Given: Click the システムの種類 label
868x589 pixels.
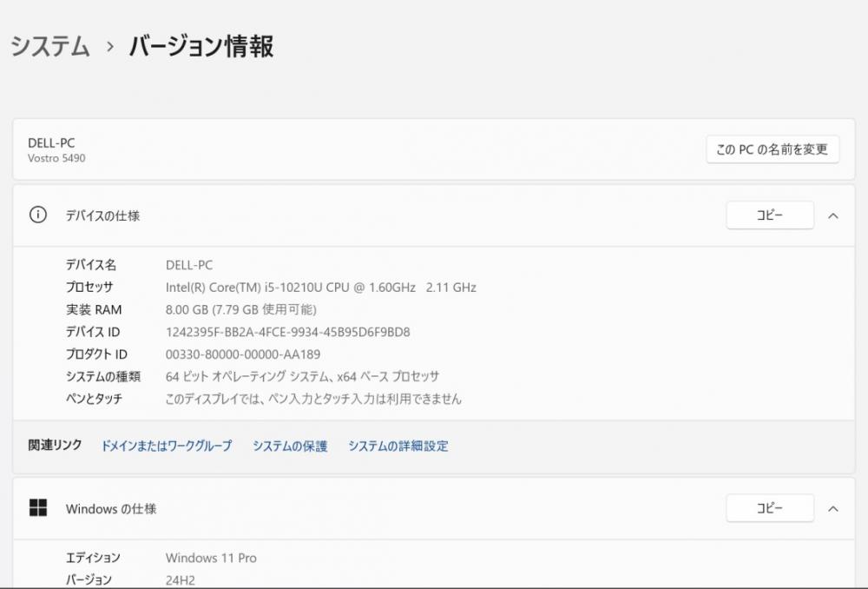Looking at the screenshot, I should tap(103, 377).
